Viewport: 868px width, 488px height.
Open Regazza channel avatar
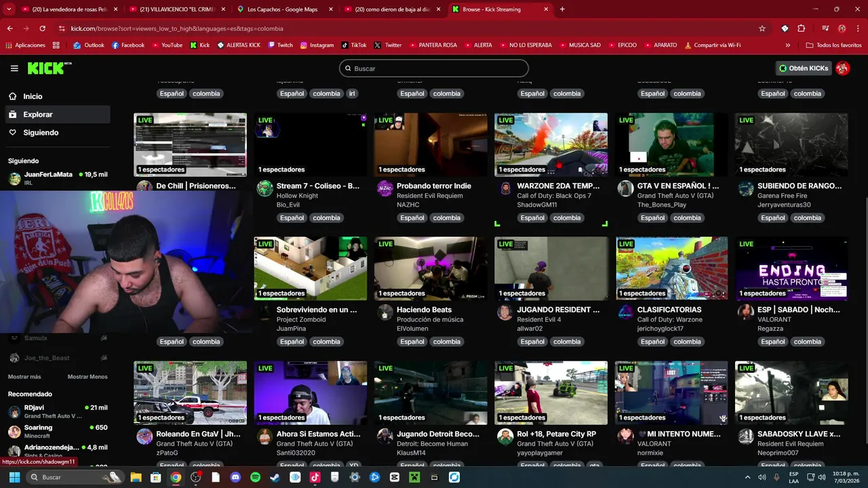coord(745,312)
